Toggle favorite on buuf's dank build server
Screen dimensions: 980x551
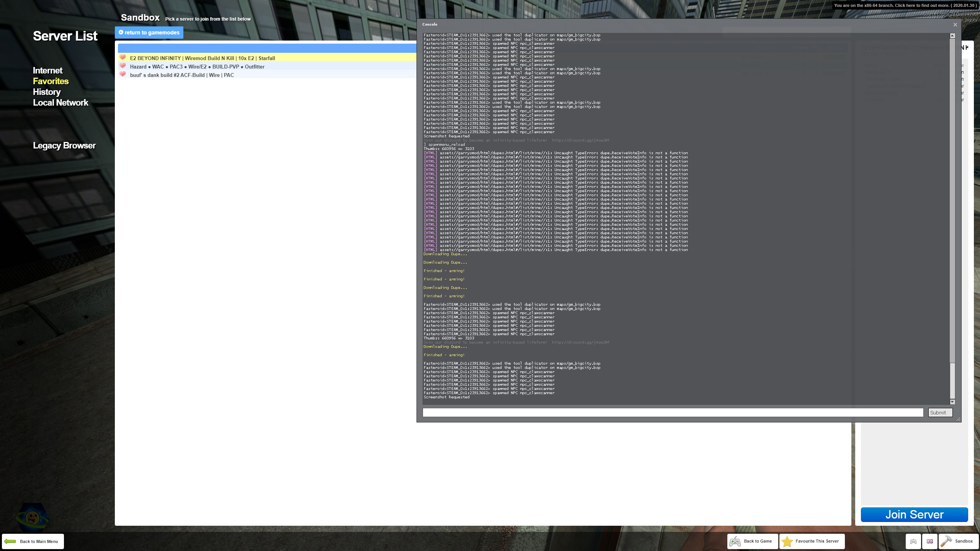click(122, 74)
